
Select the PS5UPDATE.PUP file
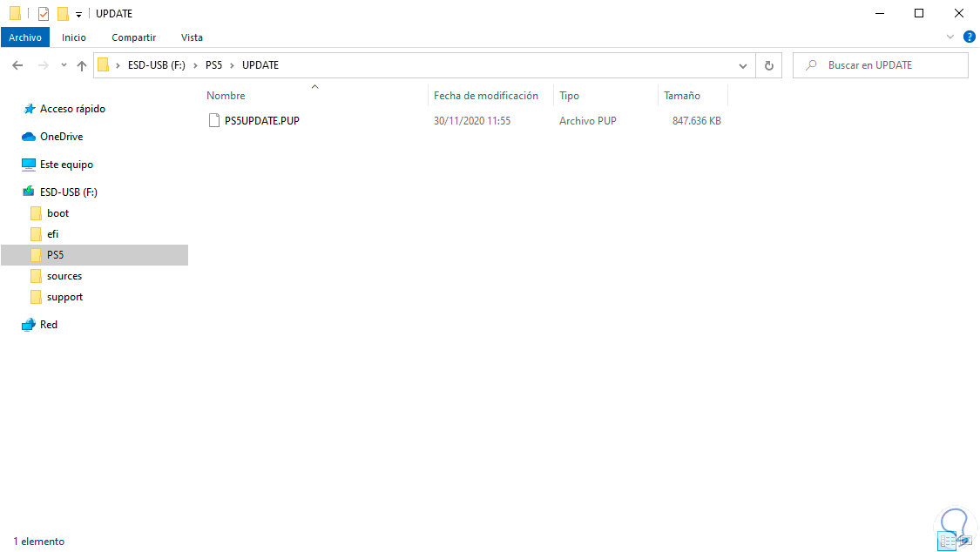(x=262, y=120)
